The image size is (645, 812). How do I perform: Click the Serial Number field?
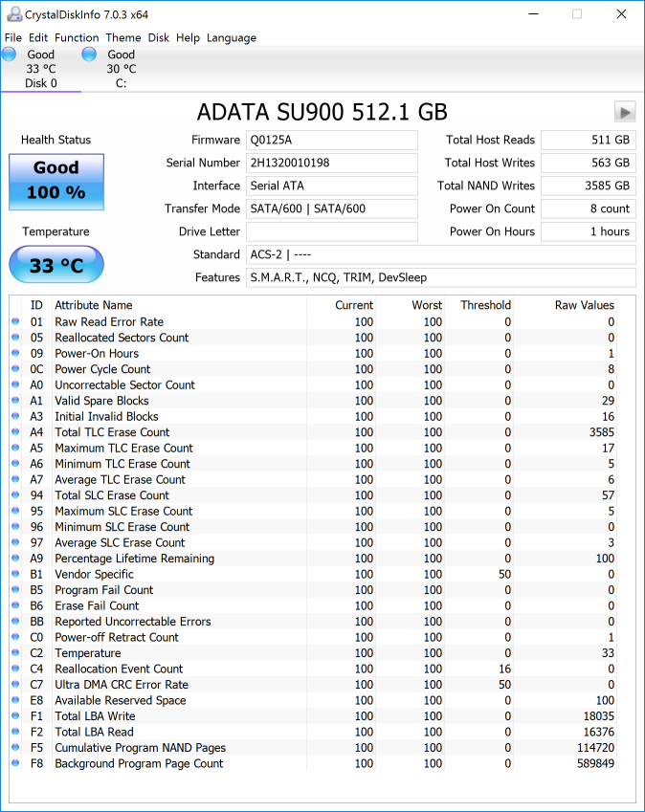pos(331,163)
